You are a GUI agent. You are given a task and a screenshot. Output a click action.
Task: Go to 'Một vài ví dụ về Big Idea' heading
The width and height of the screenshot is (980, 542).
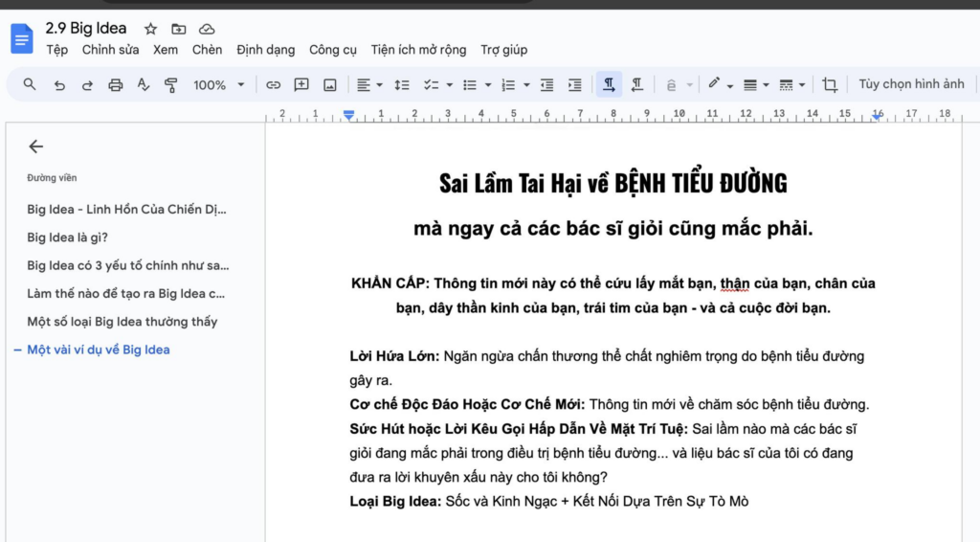tap(99, 350)
